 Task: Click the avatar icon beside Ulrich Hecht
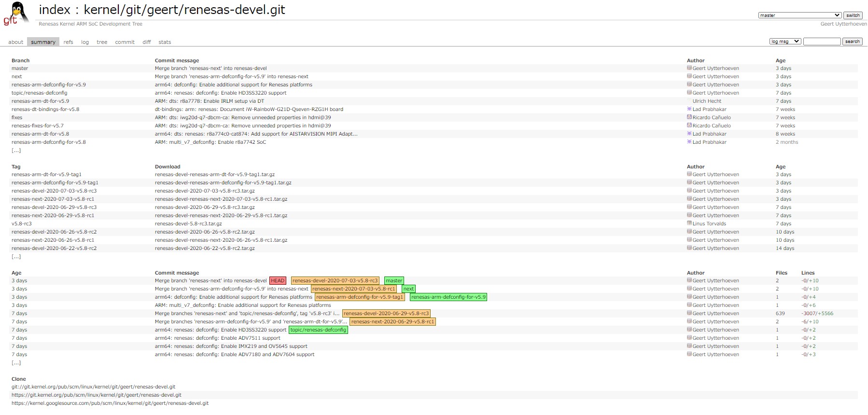689,101
